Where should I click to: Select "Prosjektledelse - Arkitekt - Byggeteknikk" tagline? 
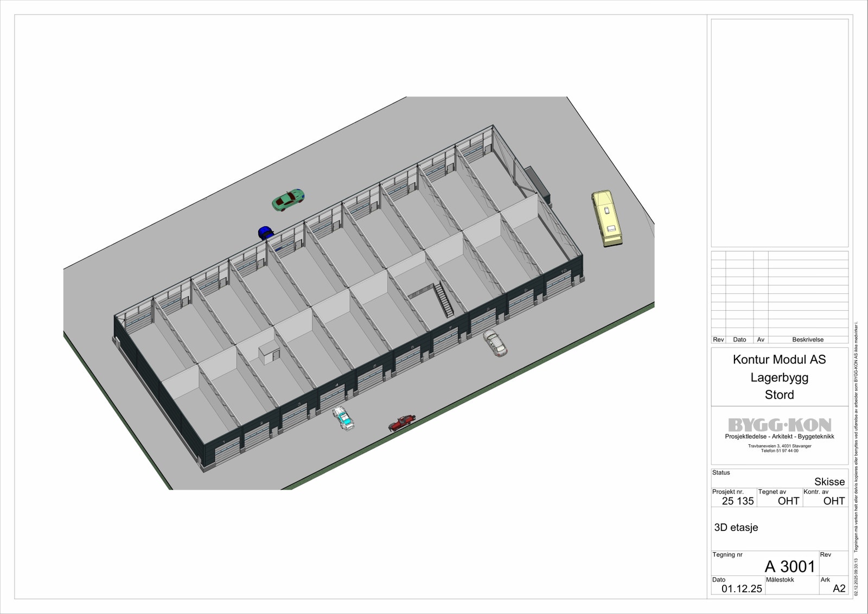780,437
